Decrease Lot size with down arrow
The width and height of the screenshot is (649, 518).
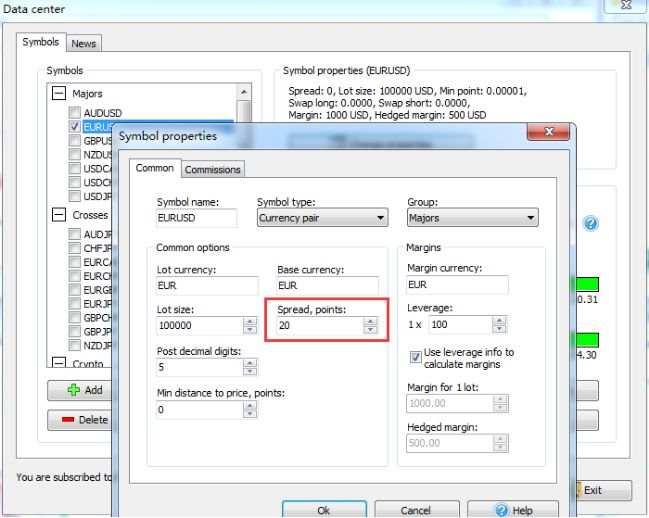click(250, 330)
